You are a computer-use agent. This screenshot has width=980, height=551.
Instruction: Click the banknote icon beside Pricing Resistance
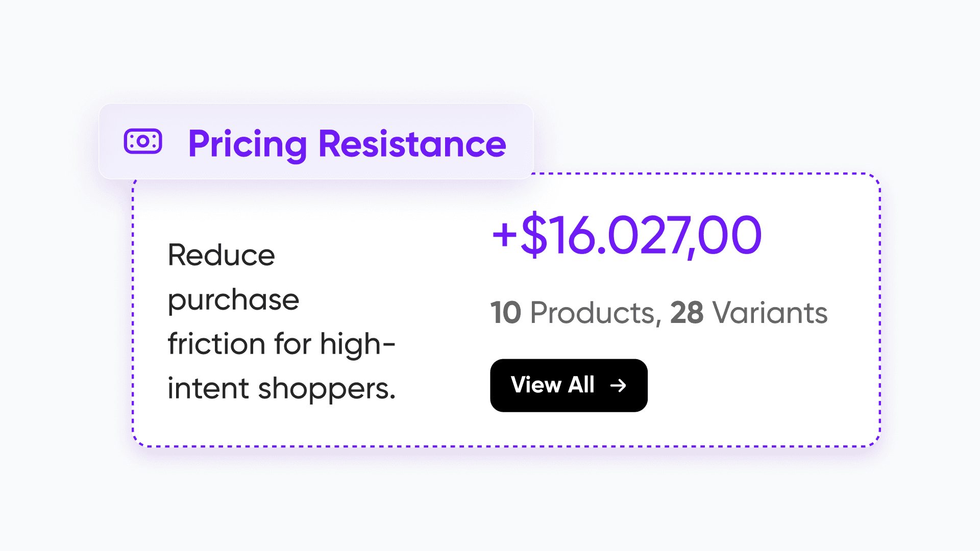tap(143, 141)
